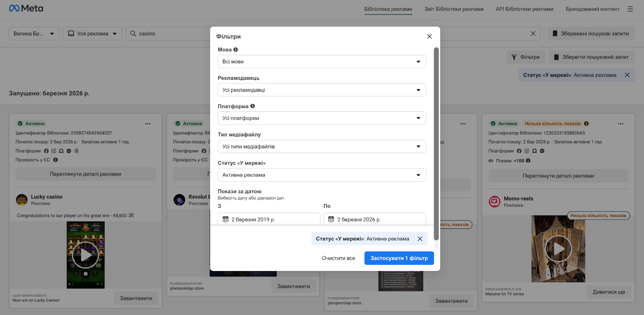This screenshot has height=315, width=644.
Task: Open options menu on Lucky casino ad card
Action: [148, 124]
